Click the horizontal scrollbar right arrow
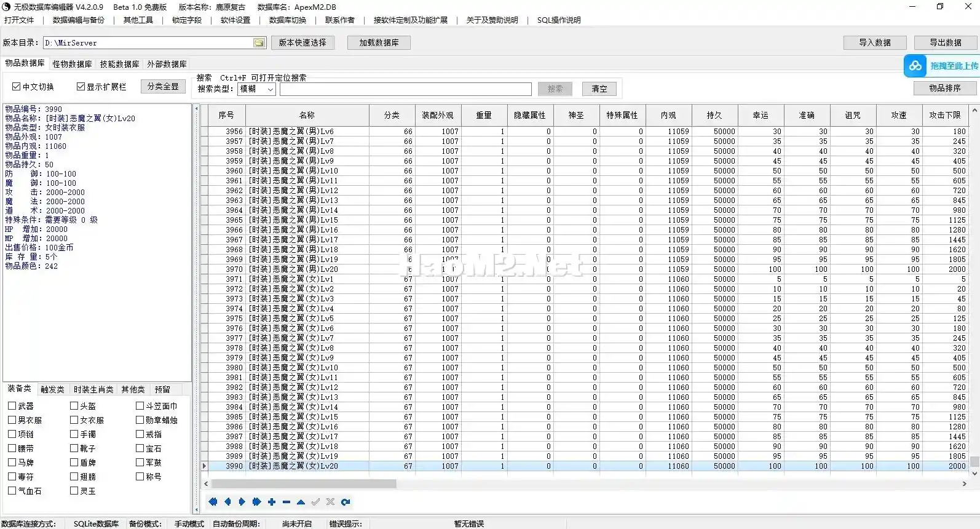 pos(964,484)
